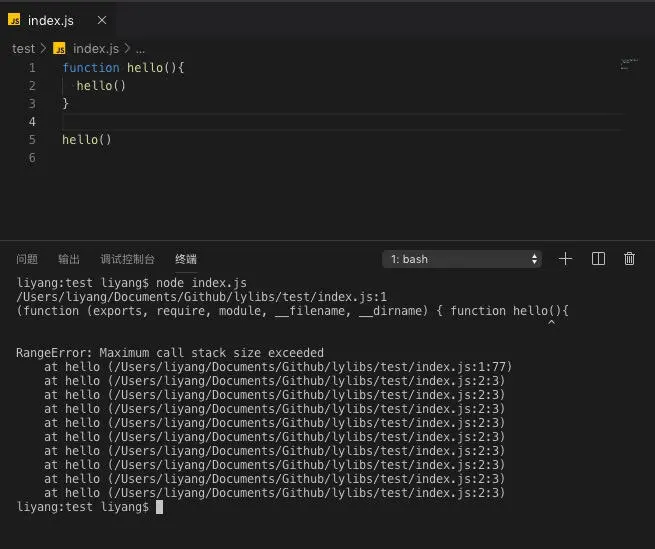Click the breadcrumb ellipsis symbol

(140, 49)
